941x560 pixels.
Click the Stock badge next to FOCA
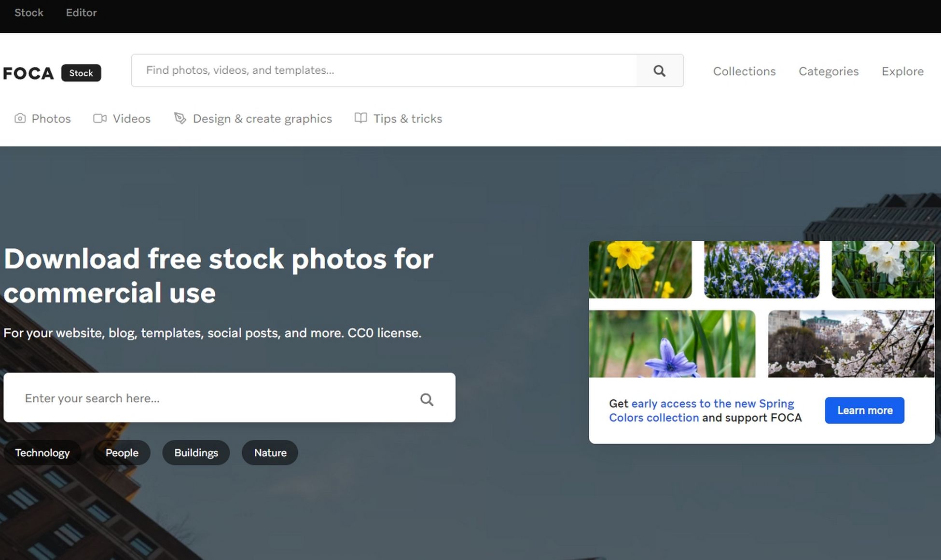[x=81, y=73]
